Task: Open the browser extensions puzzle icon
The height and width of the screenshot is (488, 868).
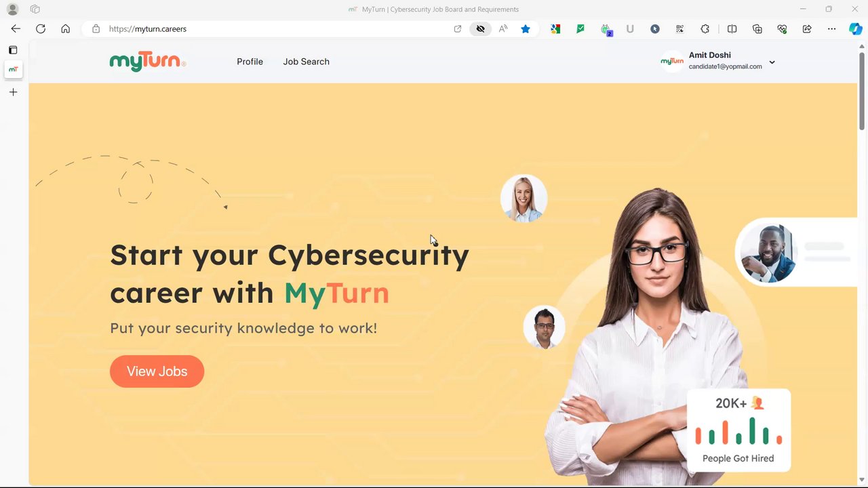Action: tap(705, 29)
